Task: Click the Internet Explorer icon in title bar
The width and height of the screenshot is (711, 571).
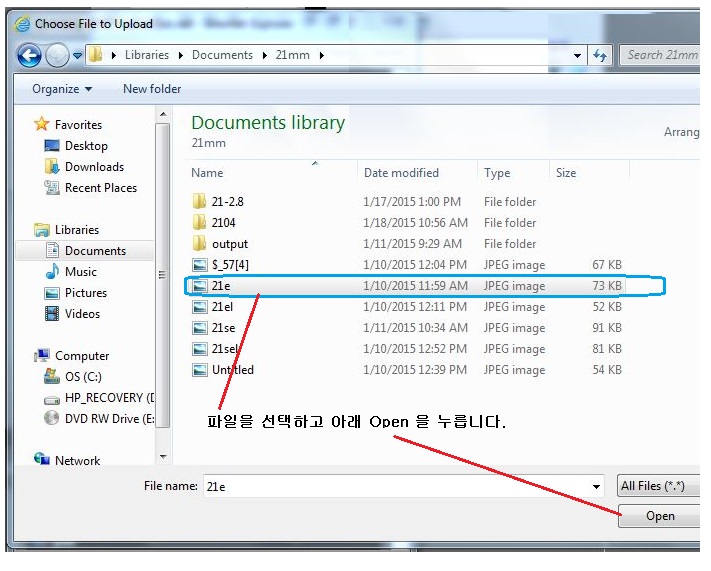Action: click(x=23, y=24)
